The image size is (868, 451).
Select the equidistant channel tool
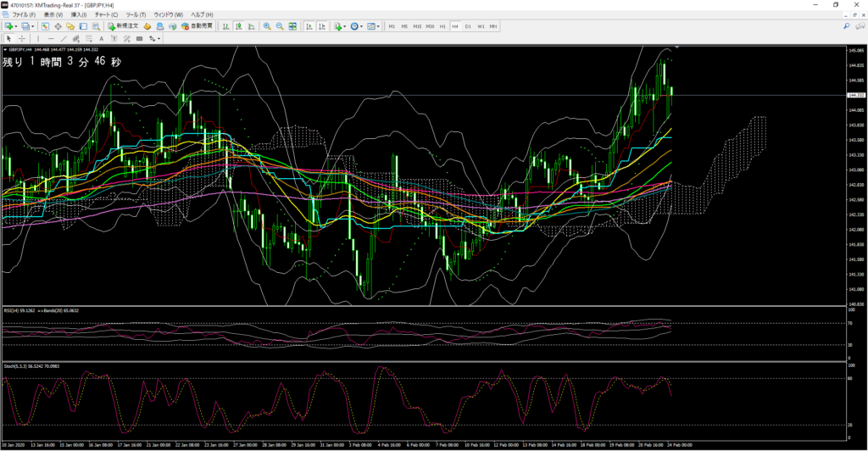pyautogui.click(x=75, y=38)
